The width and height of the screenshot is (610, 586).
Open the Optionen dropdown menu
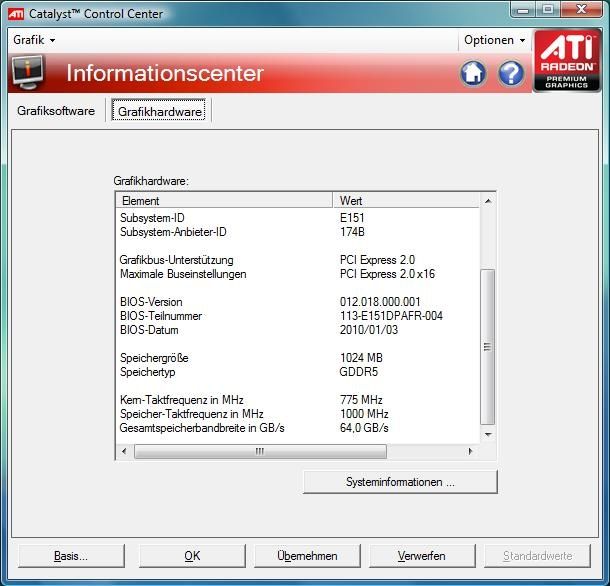click(494, 40)
